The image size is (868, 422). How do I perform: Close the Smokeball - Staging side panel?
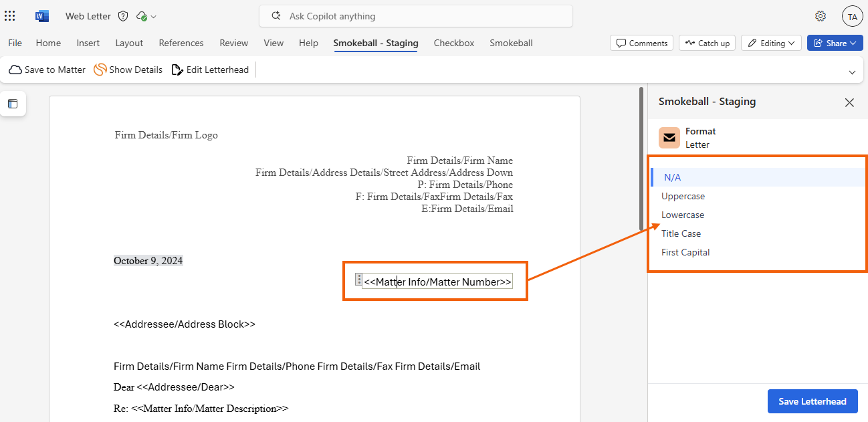point(849,102)
